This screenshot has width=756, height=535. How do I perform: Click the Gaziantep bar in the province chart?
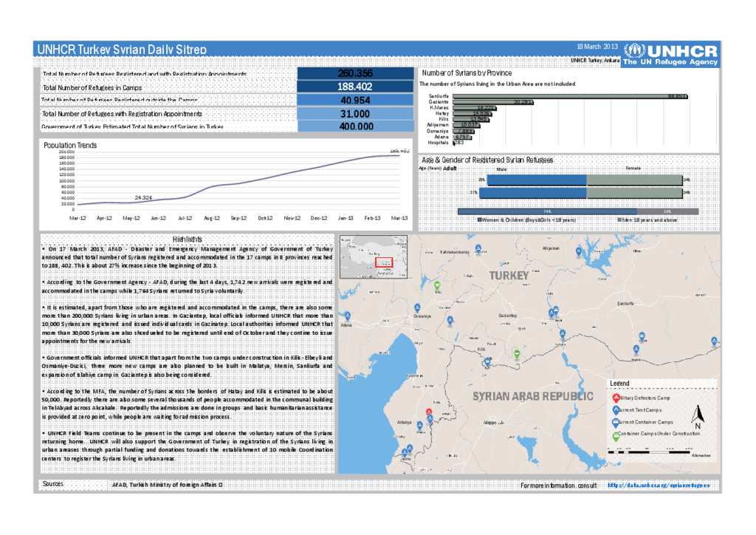pyautogui.click(x=493, y=102)
